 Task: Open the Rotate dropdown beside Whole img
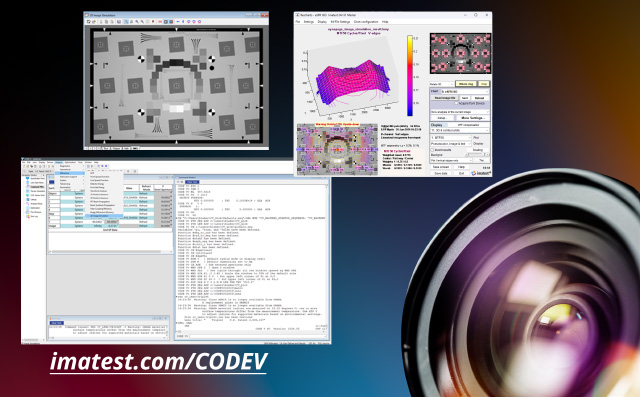[441, 84]
